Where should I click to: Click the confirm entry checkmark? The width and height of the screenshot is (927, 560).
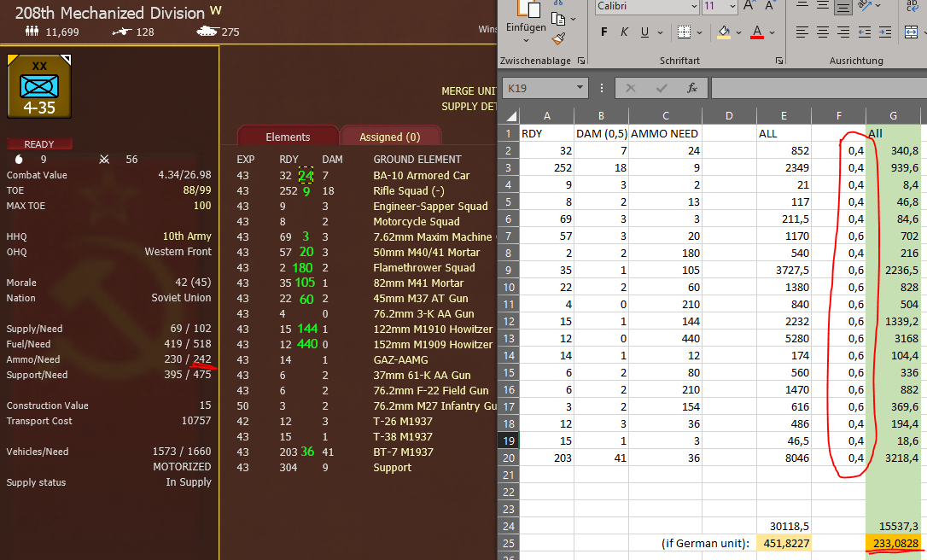tap(662, 88)
